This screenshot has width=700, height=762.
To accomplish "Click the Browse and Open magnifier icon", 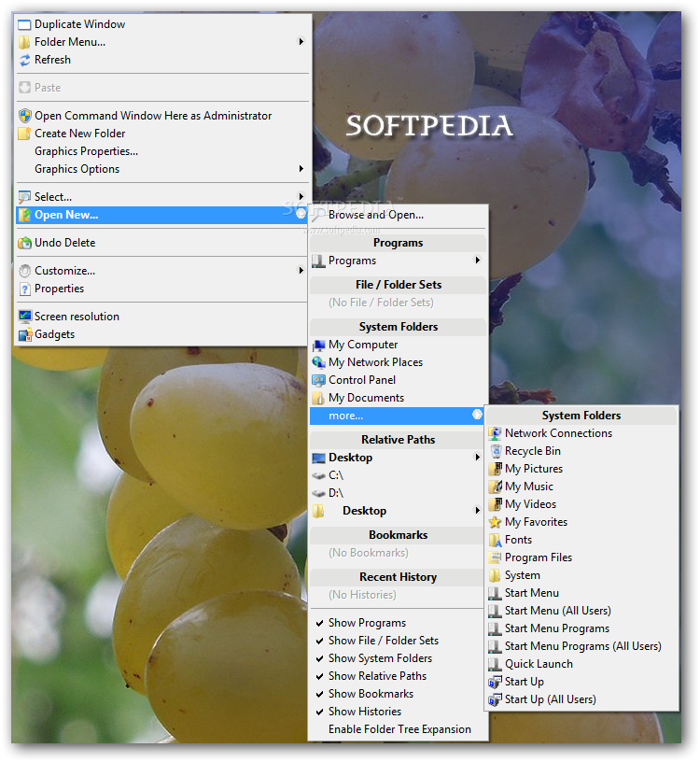I will [318, 216].
